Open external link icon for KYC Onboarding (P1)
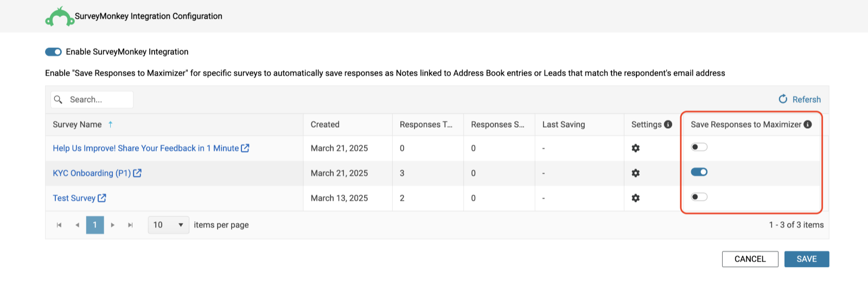 137,173
